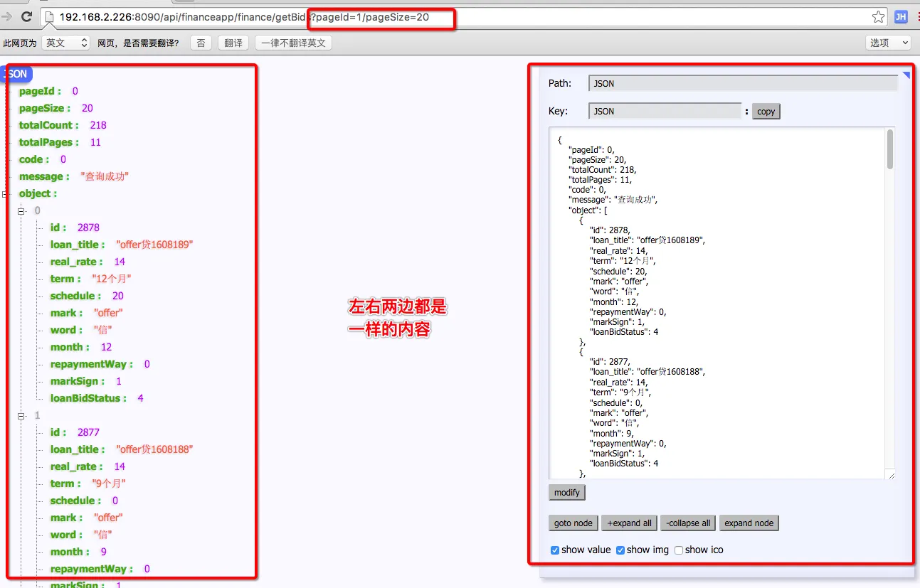This screenshot has height=588, width=920.
Task: Collapse array item 1 node
Action: coord(21,416)
